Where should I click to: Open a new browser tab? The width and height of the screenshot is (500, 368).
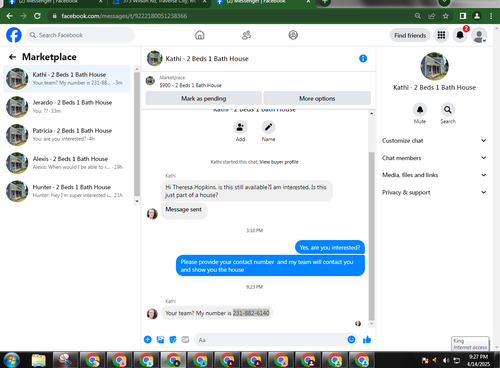point(325,3)
